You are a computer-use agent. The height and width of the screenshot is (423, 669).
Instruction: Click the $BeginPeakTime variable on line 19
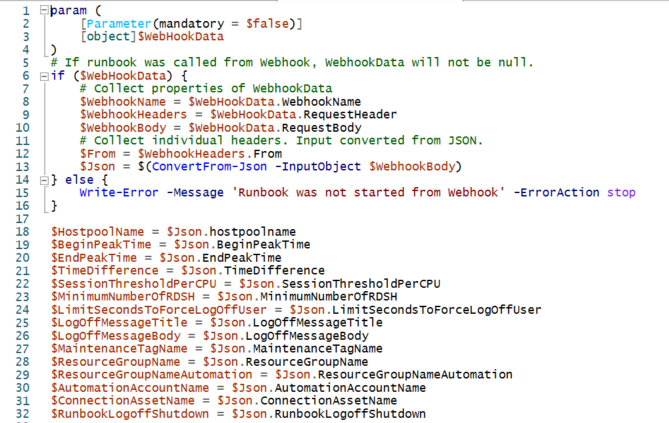(x=101, y=245)
